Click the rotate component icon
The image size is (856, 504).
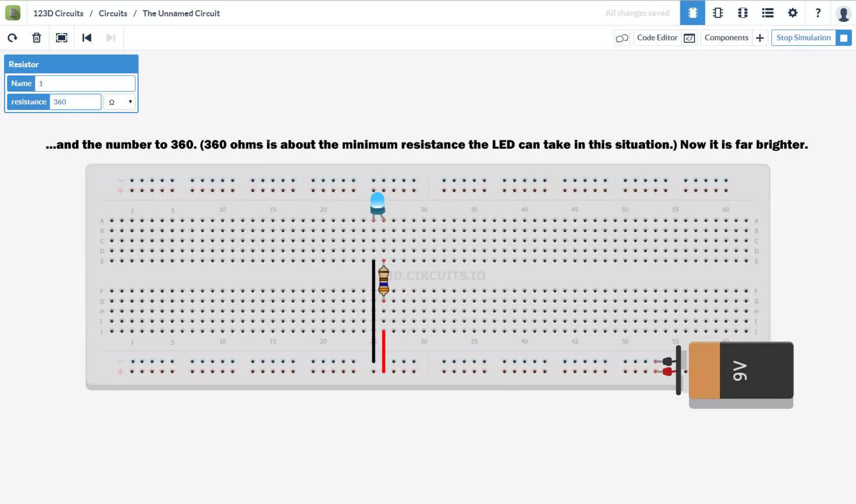(x=13, y=38)
